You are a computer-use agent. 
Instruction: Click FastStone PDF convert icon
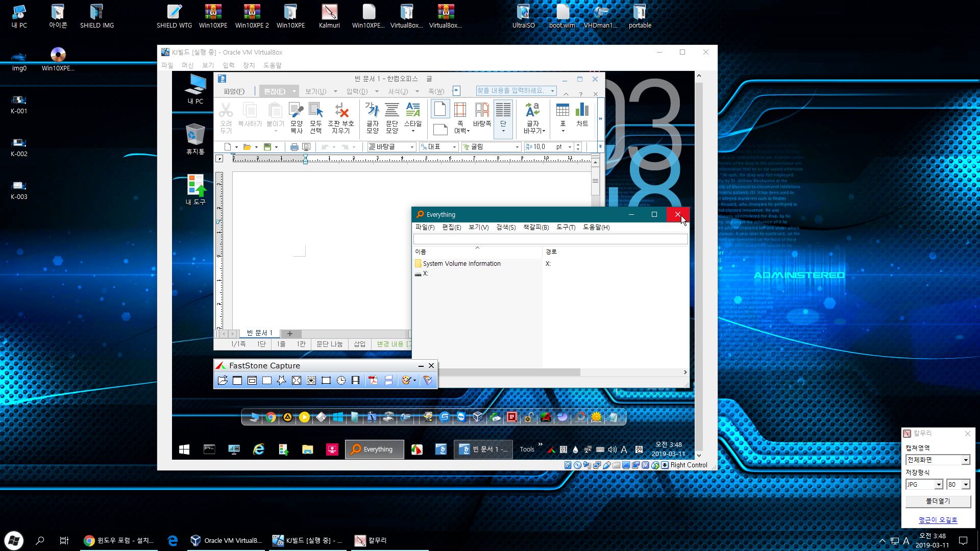(x=373, y=381)
